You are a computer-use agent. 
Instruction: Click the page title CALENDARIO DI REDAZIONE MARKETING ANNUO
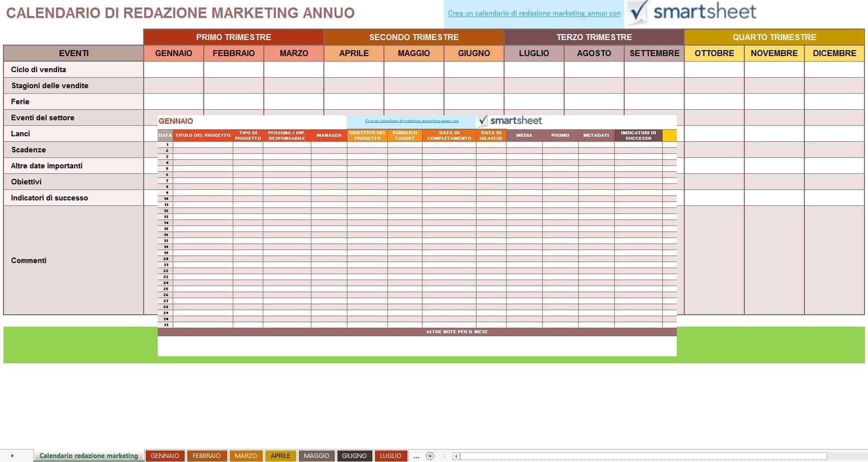click(180, 13)
